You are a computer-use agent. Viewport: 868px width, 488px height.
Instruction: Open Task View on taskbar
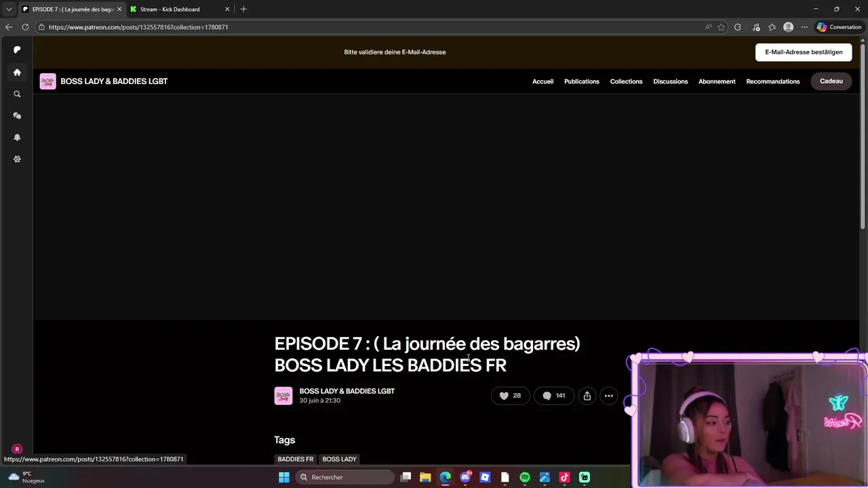(x=406, y=477)
